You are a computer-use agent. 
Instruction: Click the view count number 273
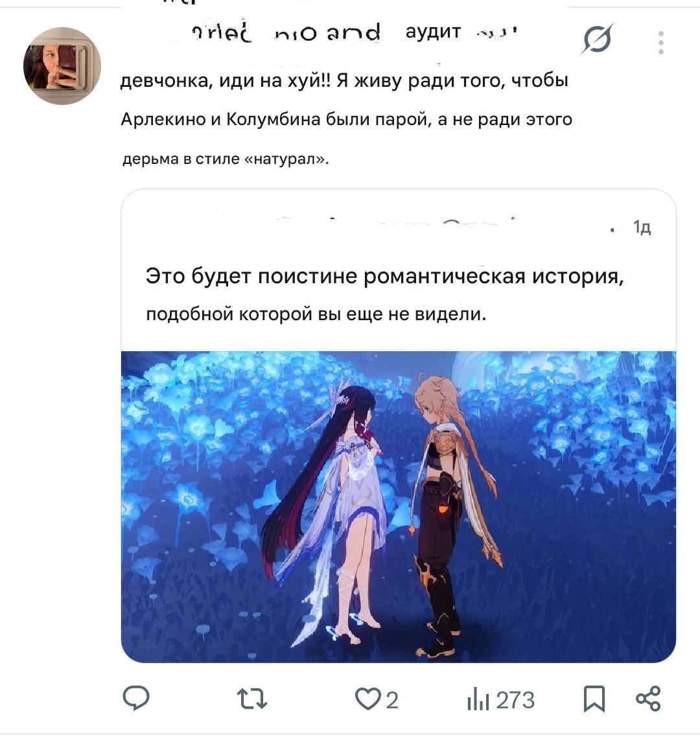tap(516, 701)
